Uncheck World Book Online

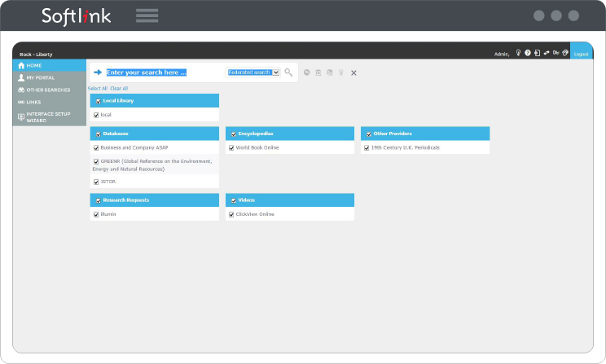231,148
